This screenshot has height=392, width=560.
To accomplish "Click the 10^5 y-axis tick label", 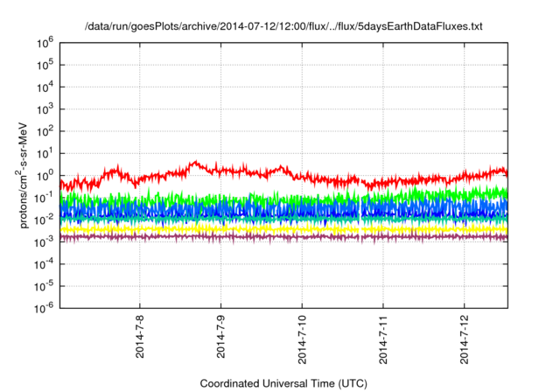I will pos(45,65).
